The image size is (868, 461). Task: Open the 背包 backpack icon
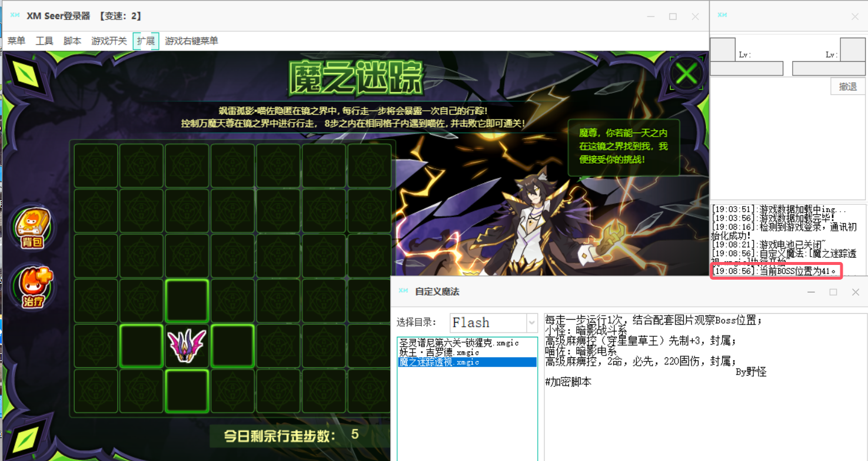32,228
